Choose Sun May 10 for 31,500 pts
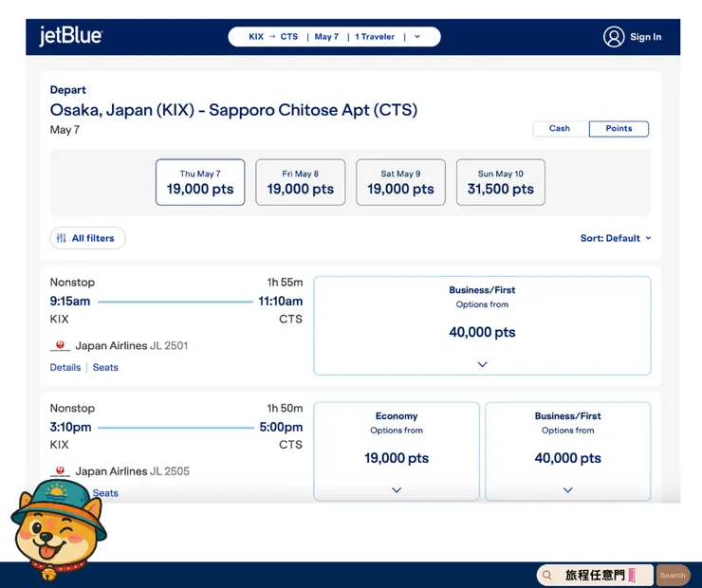This screenshot has height=588, width=702. point(501,182)
